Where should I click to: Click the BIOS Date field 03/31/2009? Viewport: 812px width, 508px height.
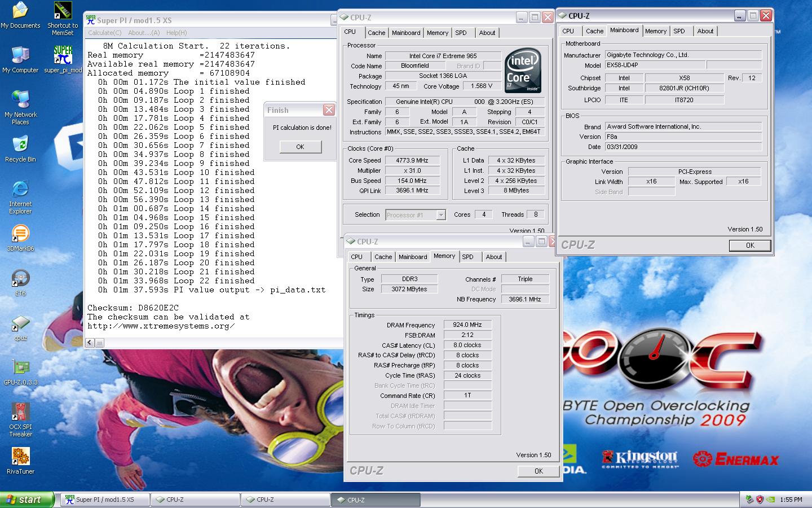click(683, 147)
